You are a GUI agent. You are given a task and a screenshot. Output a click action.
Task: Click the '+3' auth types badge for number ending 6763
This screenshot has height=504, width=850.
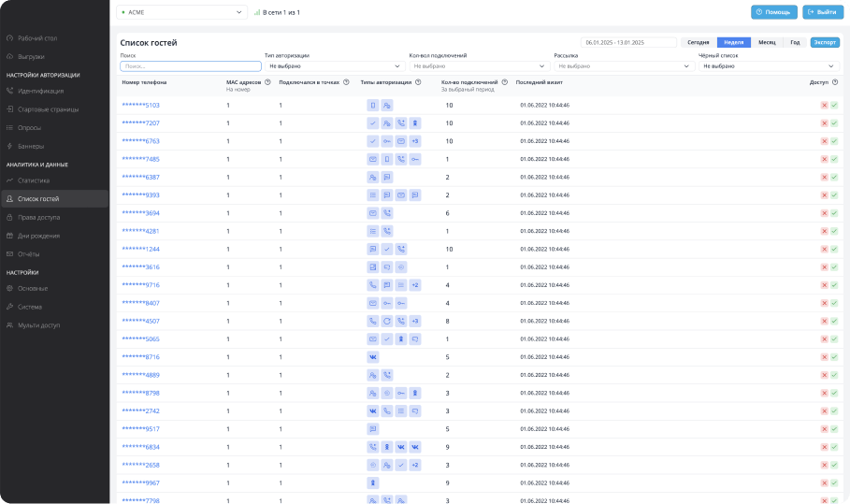point(415,141)
